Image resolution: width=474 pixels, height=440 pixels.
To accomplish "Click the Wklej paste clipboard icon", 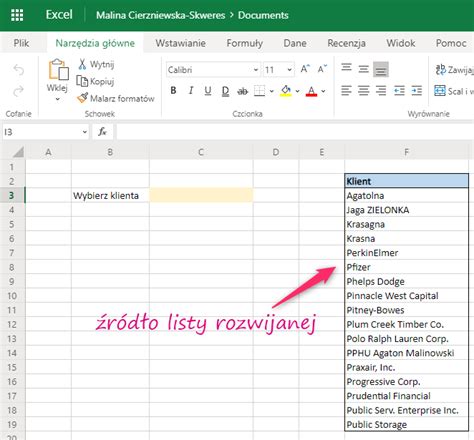I will pyautogui.click(x=58, y=70).
